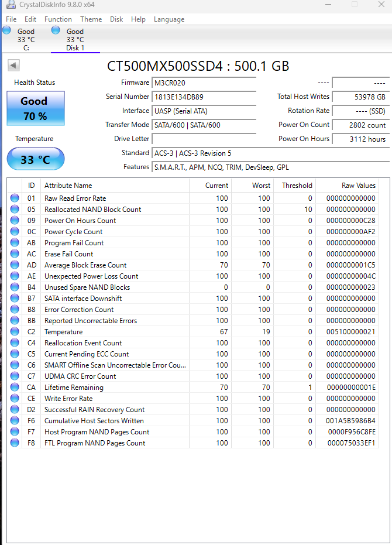Image resolution: width=392 pixels, height=545 pixels.
Task: Click status orb for Cumulative Host Sectors Written
Action: [15, 420]
